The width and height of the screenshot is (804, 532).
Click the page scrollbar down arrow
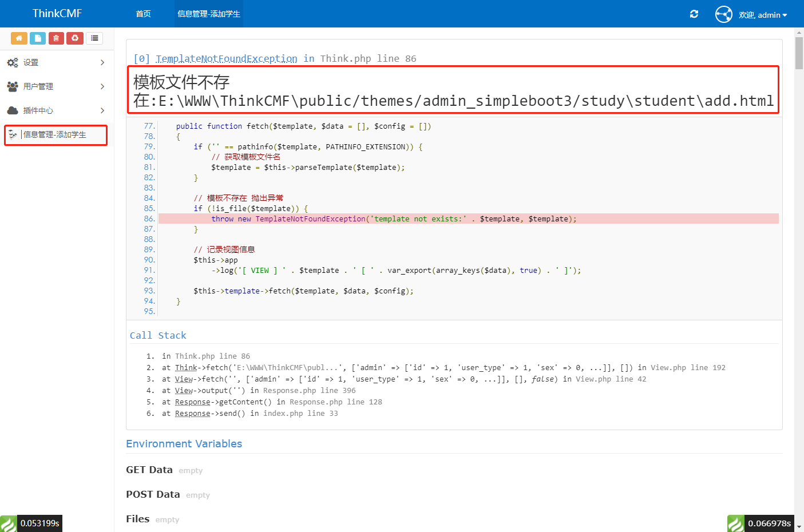pyautogui.click(x=799, y=527)
